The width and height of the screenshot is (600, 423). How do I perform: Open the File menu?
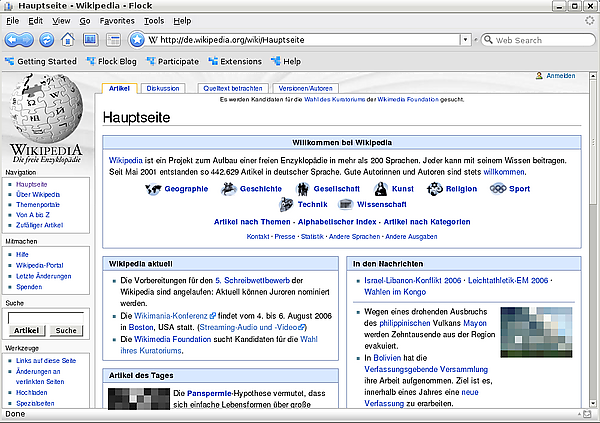[x=13, y=21]
